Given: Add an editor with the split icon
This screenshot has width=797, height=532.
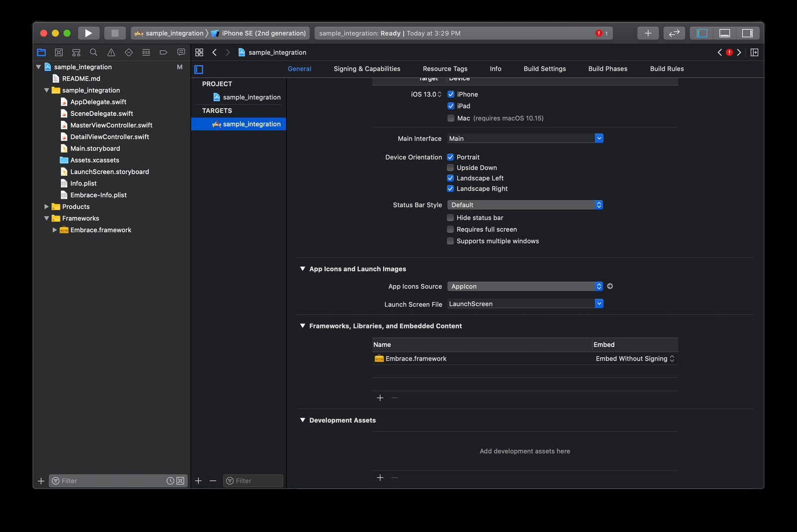Looking at the screenshot, I should coord(755,52).
